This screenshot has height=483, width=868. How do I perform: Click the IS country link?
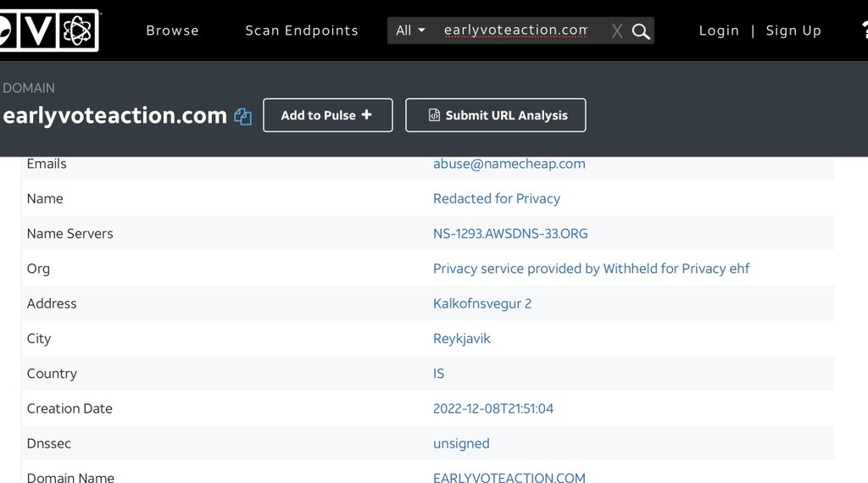439,374
